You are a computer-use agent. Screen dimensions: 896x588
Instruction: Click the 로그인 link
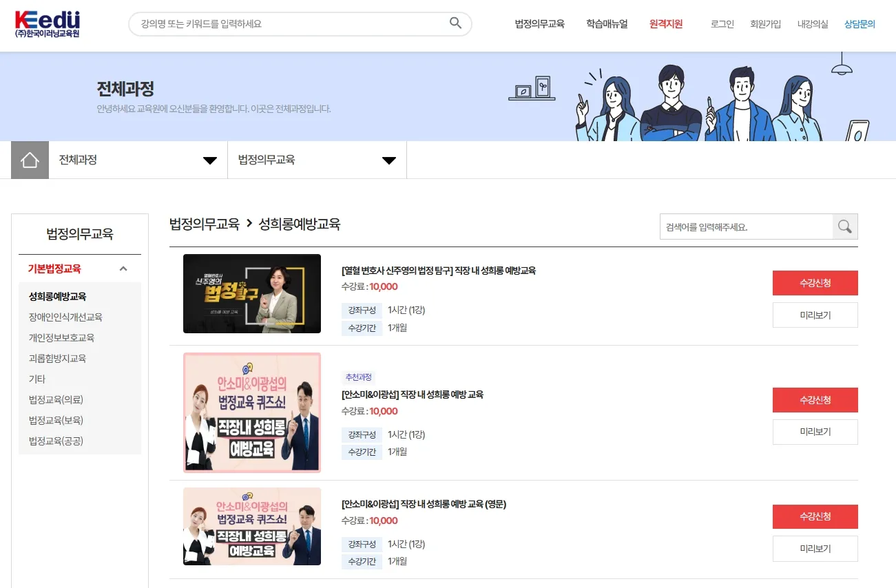point(721,23)
